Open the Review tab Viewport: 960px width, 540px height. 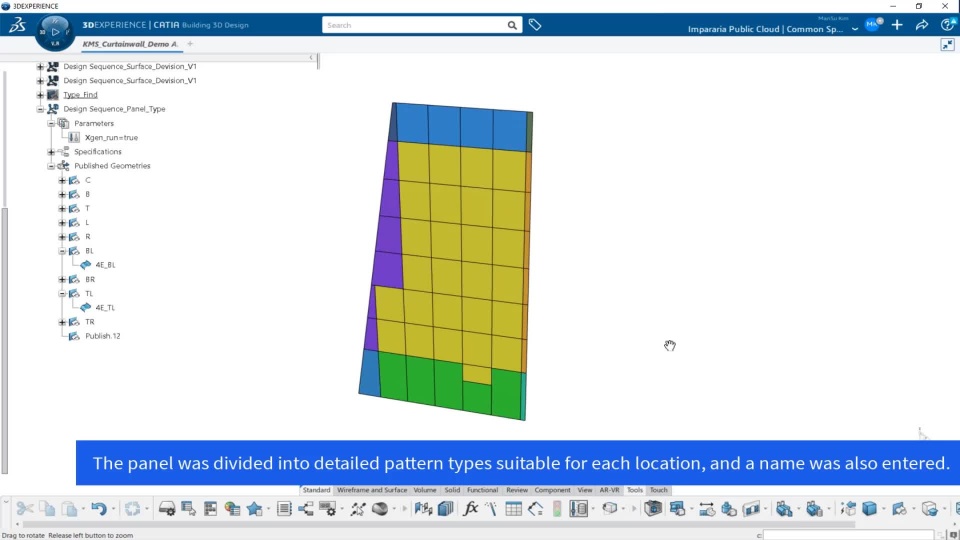(517, 490)
